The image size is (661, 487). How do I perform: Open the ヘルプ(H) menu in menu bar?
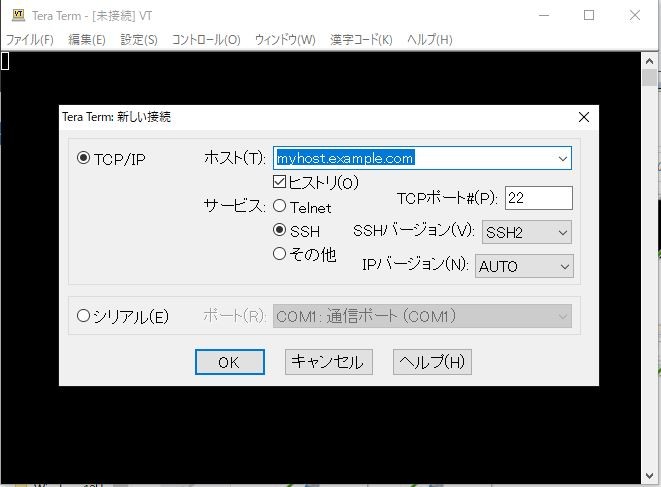[x=430, y=40]
